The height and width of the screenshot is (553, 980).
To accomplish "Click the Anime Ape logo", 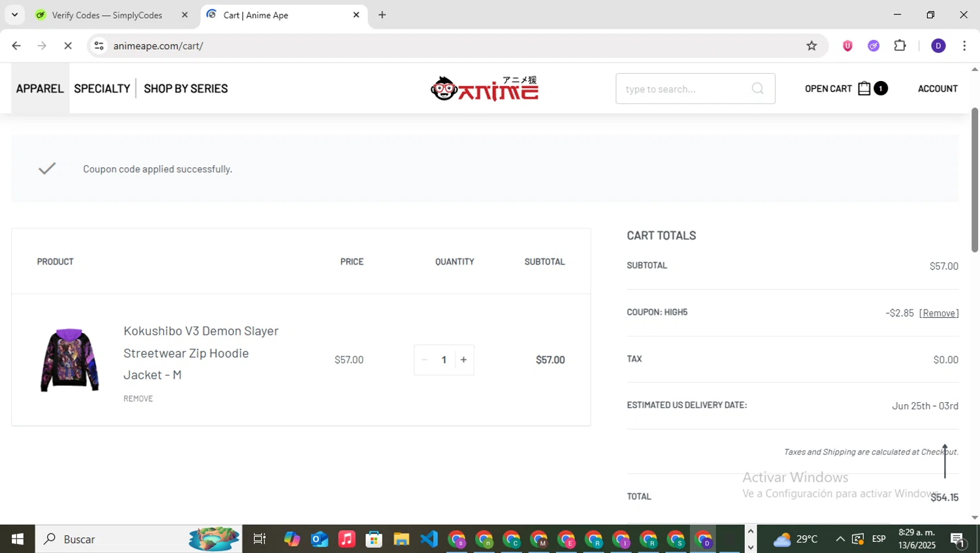I will (484, 89).
